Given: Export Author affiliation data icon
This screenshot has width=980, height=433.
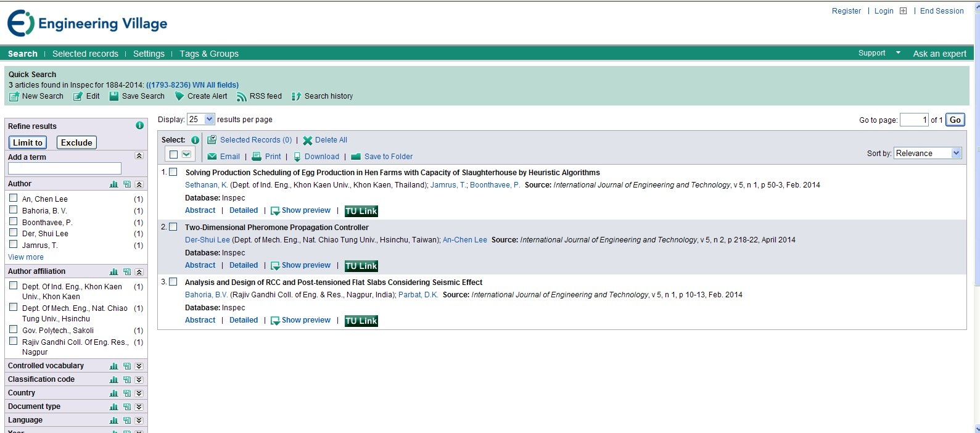Looking at the screenshot, I should coord(126,272).
